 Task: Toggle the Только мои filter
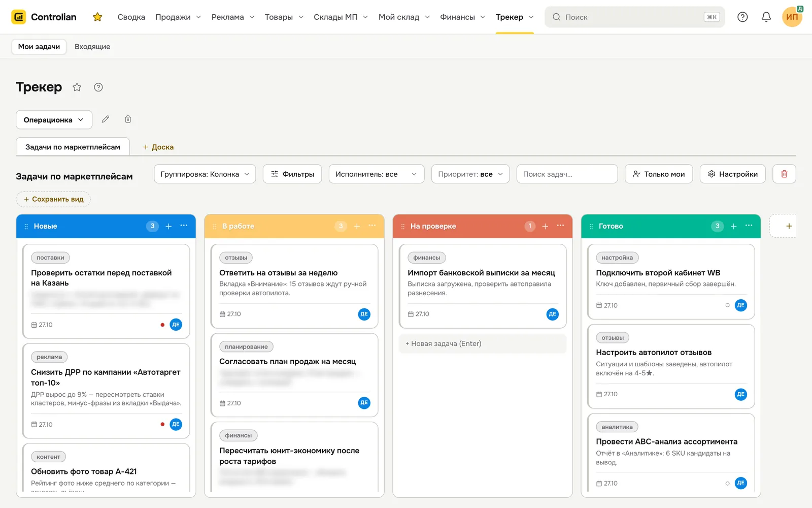(x=659, y=174)
